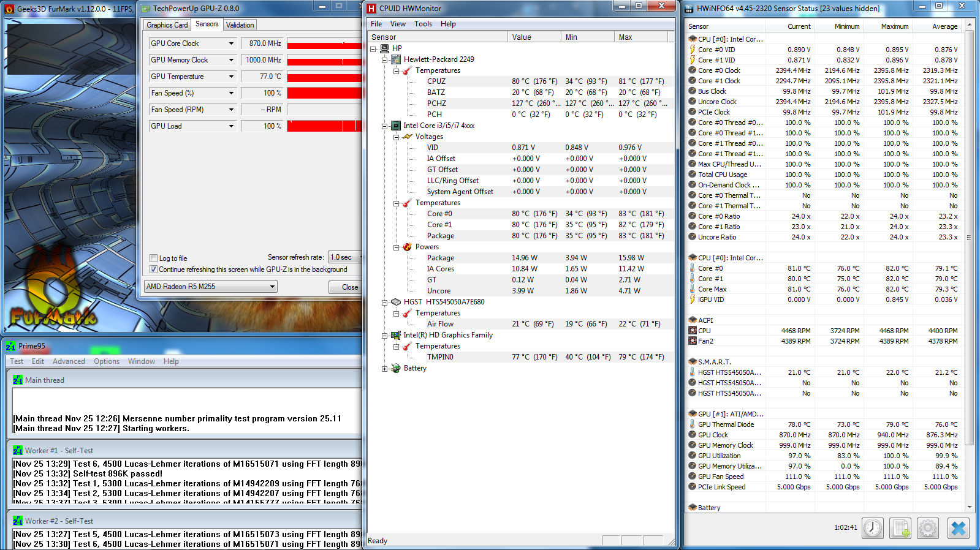Collapse the Voltages node
980x550 pixels.
click(x=396, y=137)
